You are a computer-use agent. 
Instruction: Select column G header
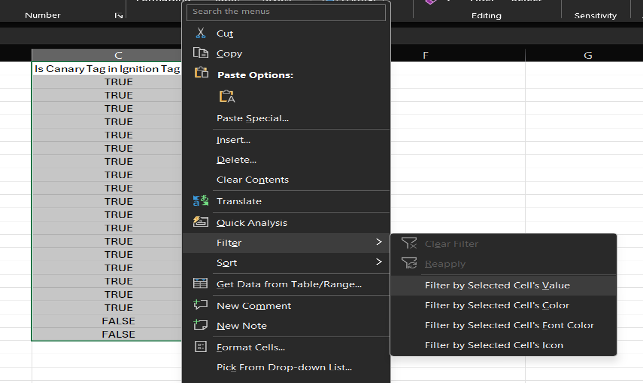coord(587,55)
